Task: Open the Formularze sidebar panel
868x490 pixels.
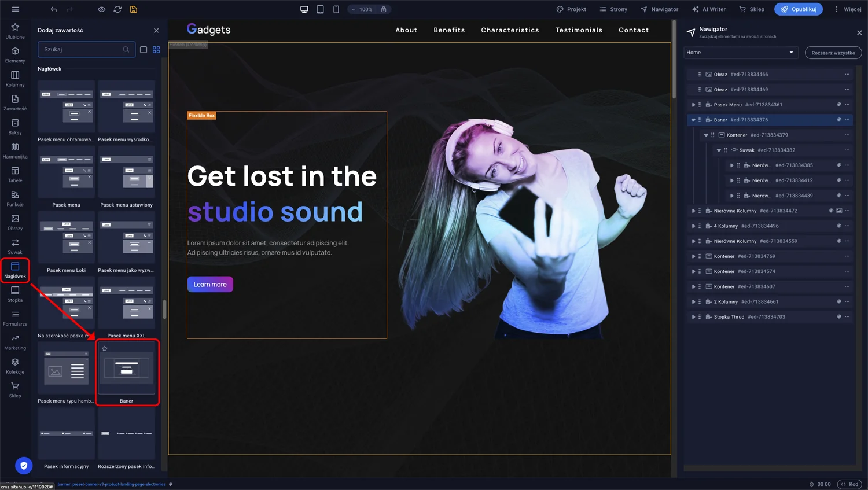Action: click(15, 318)
